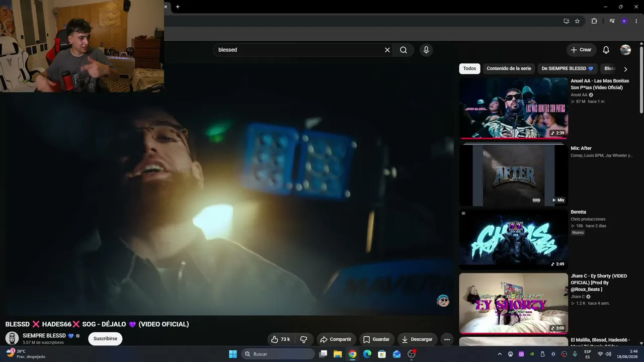Click the video player to pause
Screen dimensions: 644x362
pos(229,190)
